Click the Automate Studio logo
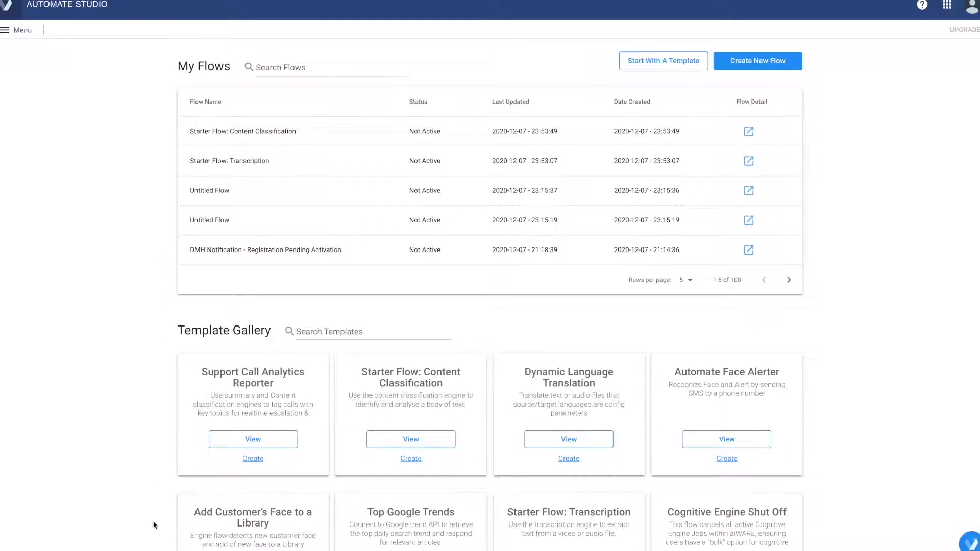This screenshot has height=551, width=980. point(66,4)
